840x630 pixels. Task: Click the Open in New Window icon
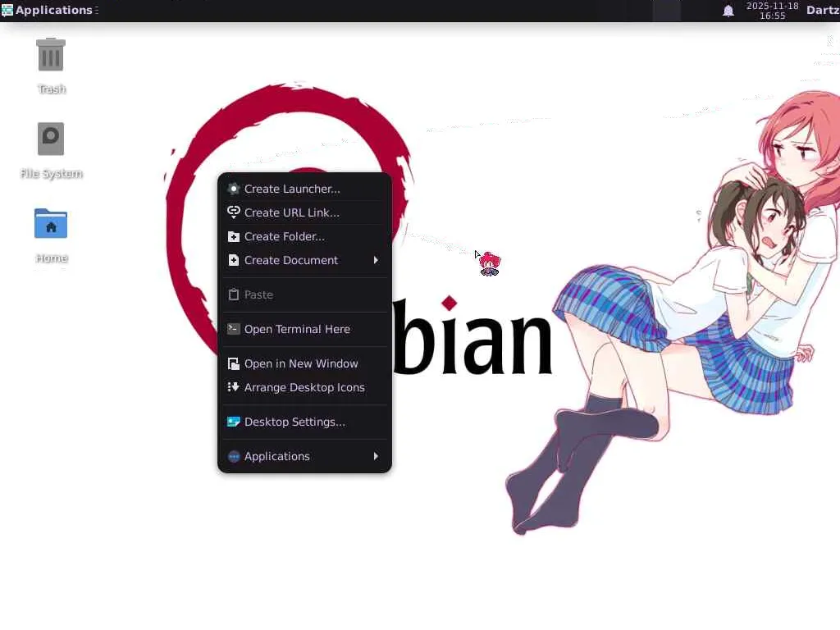click(234, 363)
